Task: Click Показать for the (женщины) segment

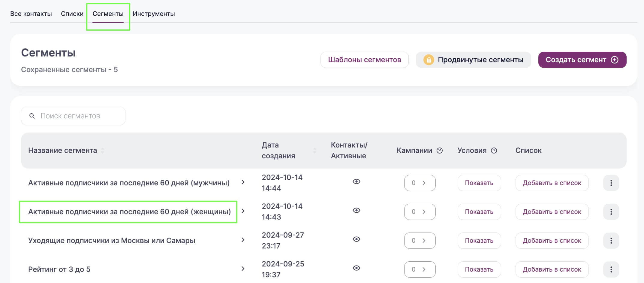Action: pyautogui.click(x=479, y=212)
